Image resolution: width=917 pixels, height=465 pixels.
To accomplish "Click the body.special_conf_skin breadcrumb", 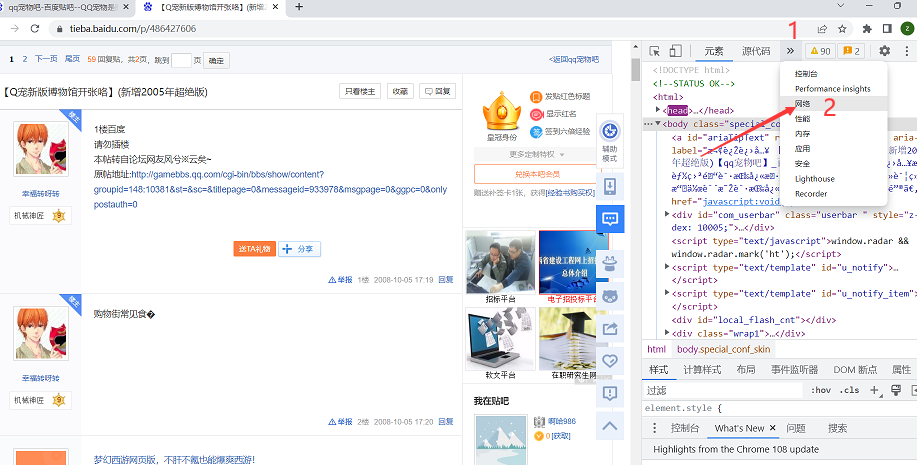I will [x=723, y=349].
